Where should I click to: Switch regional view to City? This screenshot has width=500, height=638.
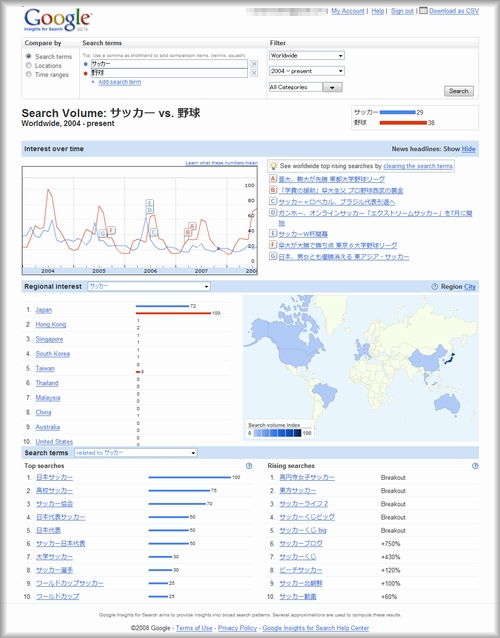[470, 286]
